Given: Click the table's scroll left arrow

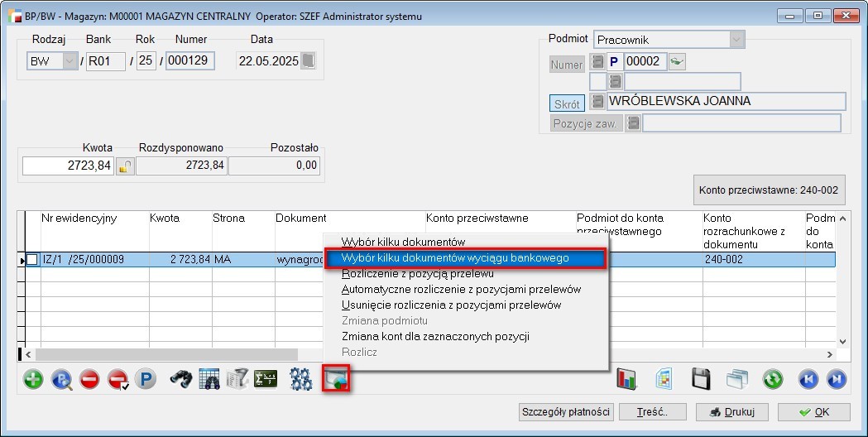Looking at the screenshot, I should tap(29, 354).
